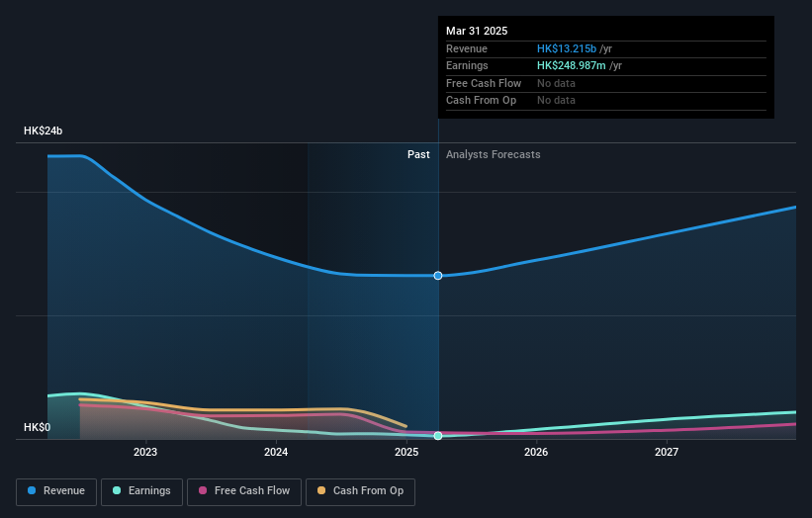The height and width of the screenshot is (518, 812).
Task: Click the 2026 x-axis label
Action: coord(536,452)
